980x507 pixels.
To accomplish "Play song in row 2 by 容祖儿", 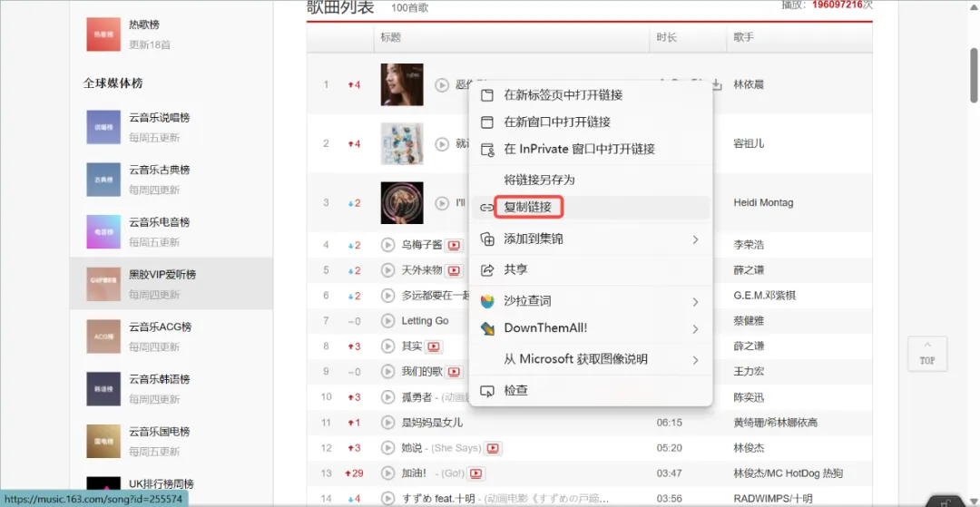I will [442, 143].
